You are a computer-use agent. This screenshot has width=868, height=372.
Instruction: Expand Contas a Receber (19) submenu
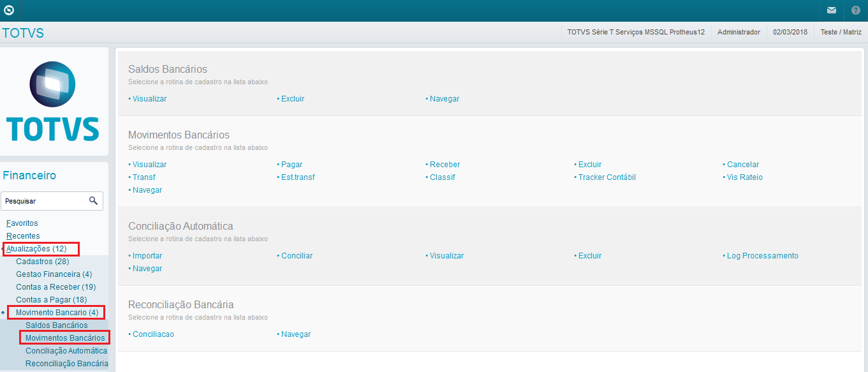56,287
